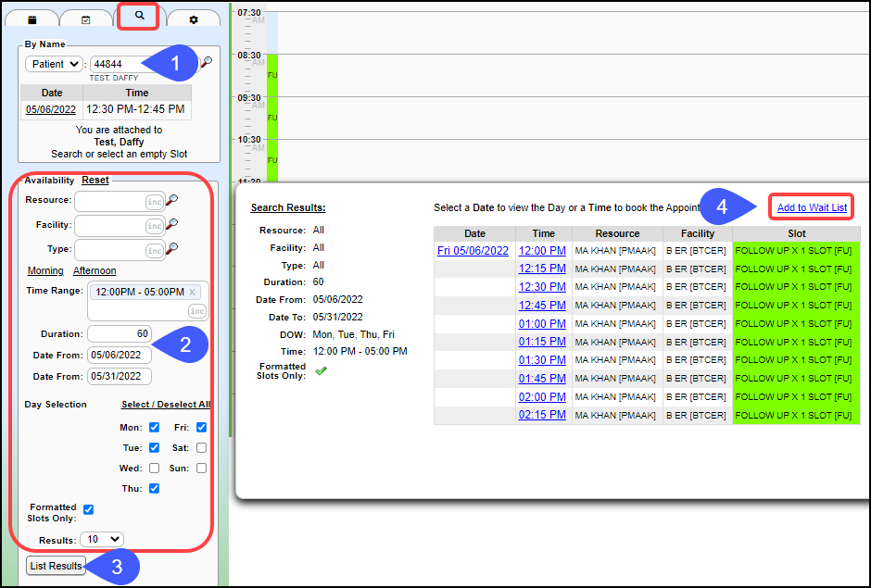Expand the Results count dropdown

pos(102,539)
